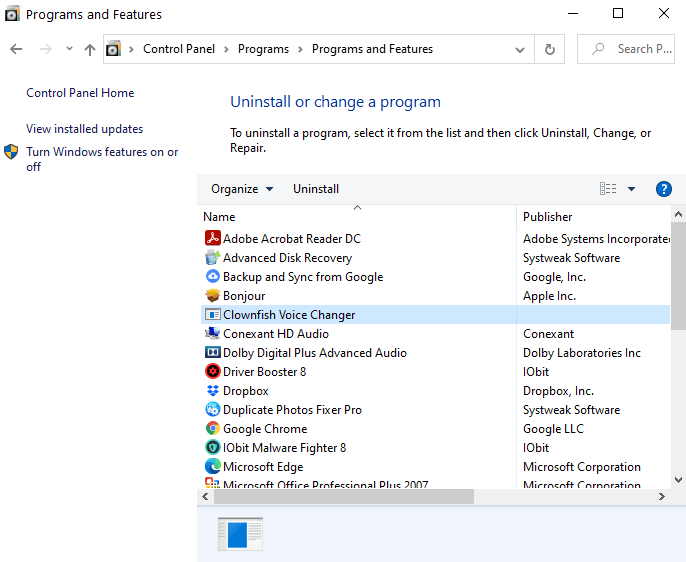The width and height of the screenshot is (686, 562).
Task: Open help with the blue question mark
Action: click(x=663, y=189)
